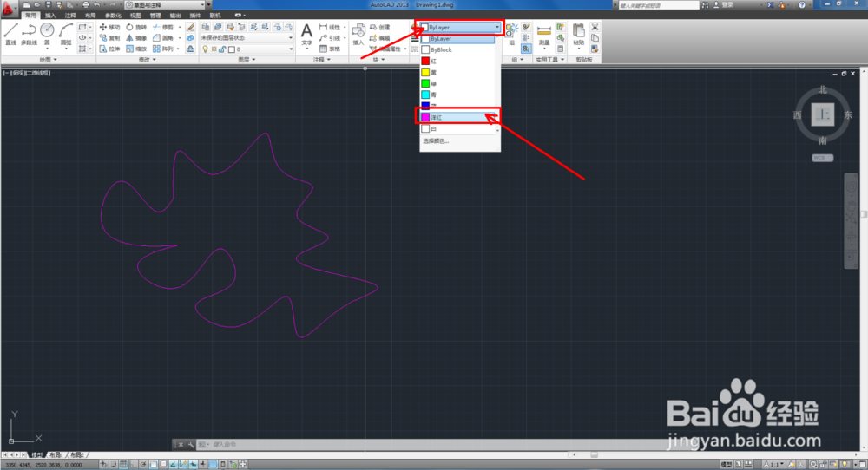The height and width of the screenshot is (470, 868).
Task: Choose the Stretch (拉伸) command
Action: pos(109,49)
